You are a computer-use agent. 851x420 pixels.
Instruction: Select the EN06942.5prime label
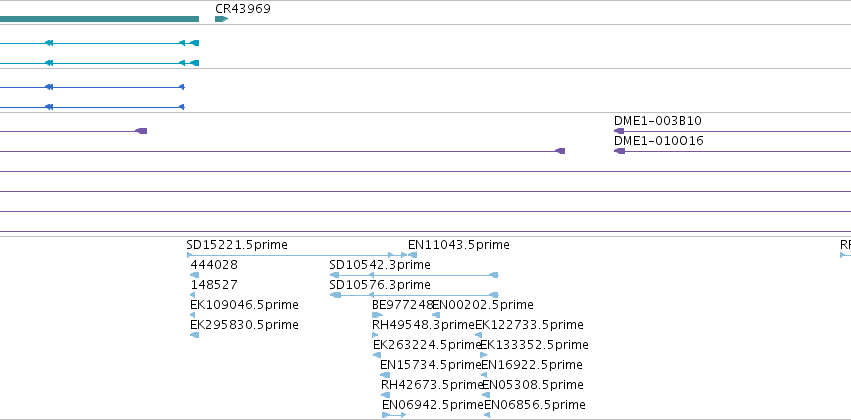[433, 405]
